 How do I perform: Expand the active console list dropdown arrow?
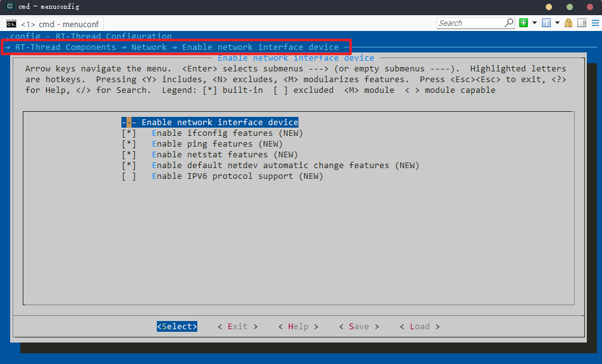click(x=557, y=23)
